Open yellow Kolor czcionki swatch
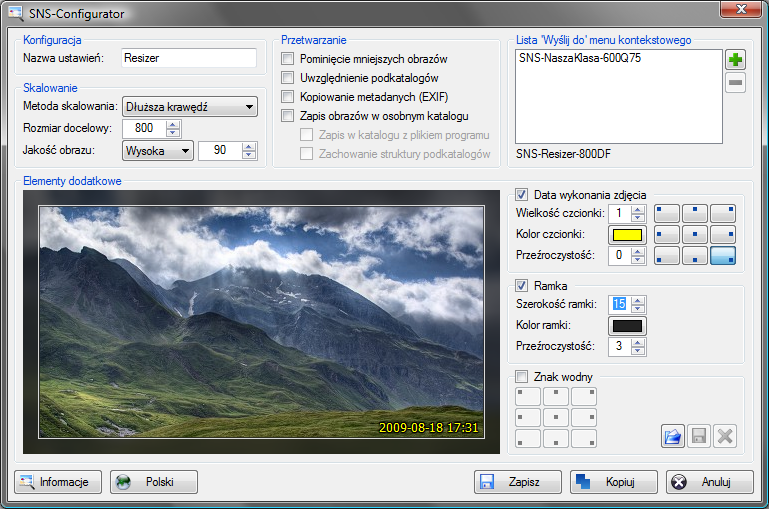This screenshot has width=769, height=509. tap(627, 235)
